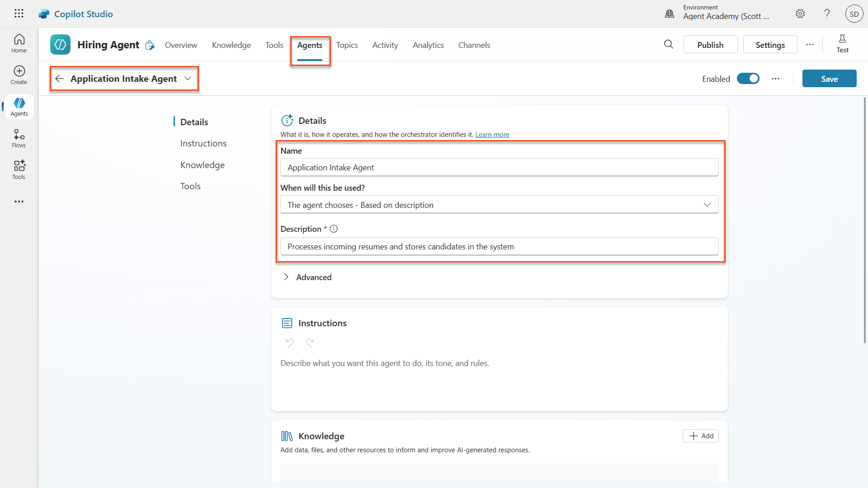Open Flows from the sidebar

tap(19, 138)
